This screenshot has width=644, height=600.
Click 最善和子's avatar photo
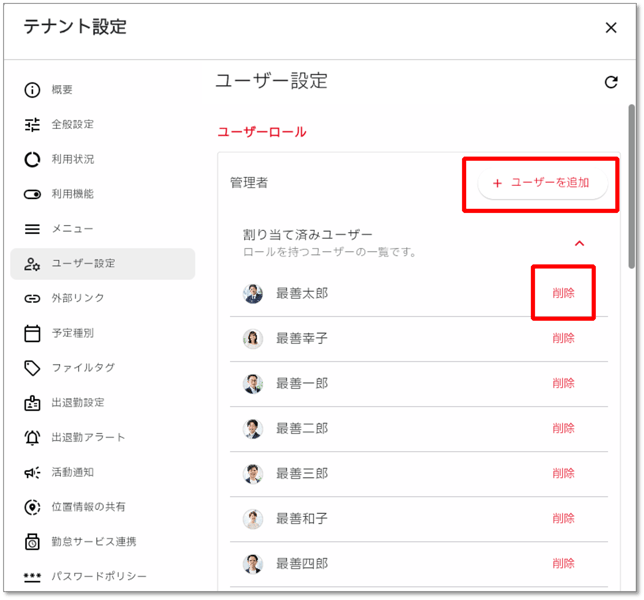point(253,519)
